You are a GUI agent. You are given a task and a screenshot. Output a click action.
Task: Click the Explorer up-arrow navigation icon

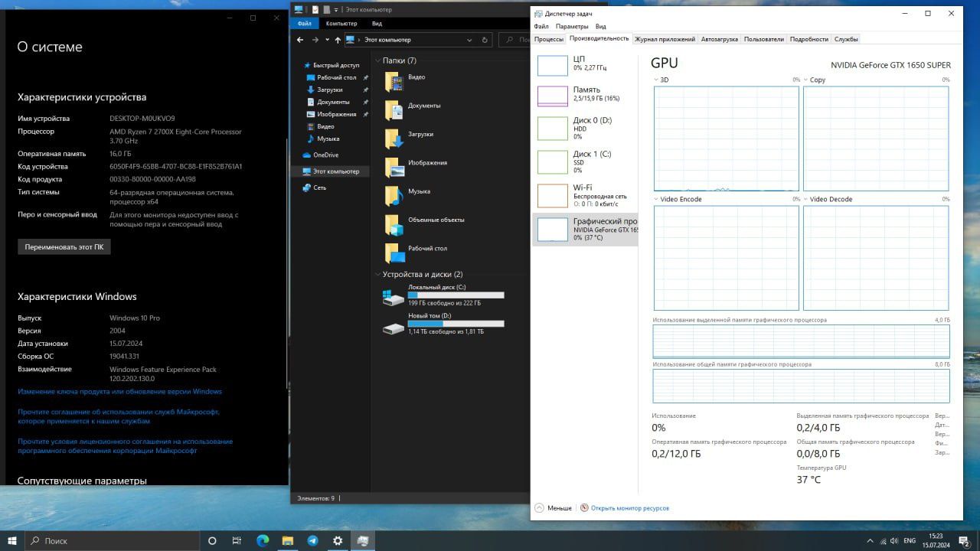(338, 40)
